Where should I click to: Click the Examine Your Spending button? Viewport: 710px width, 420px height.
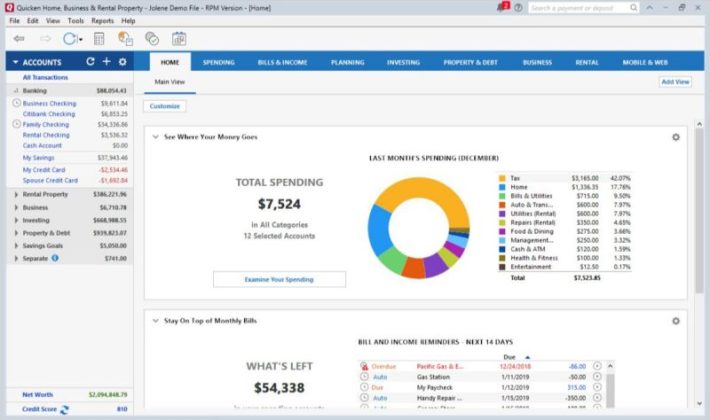[279, 279]
